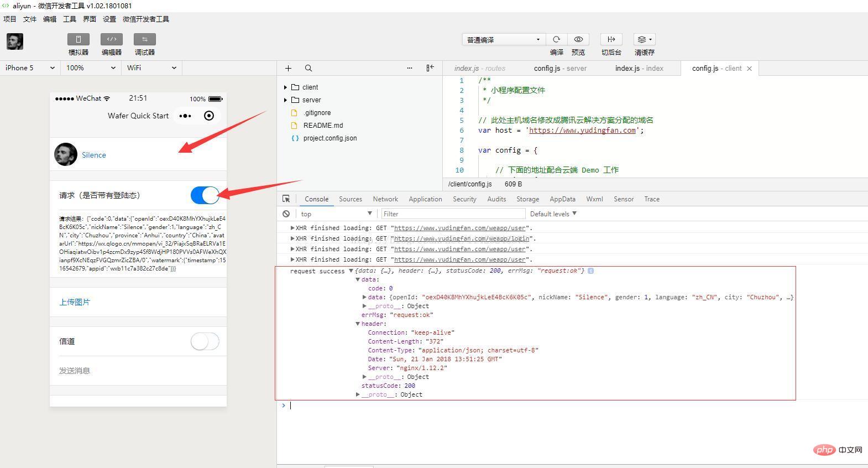Image resolution: width=868 pixels, height=468 pixels.
Task: Open the 编辑 menu
Action: (x=50, y=19)
